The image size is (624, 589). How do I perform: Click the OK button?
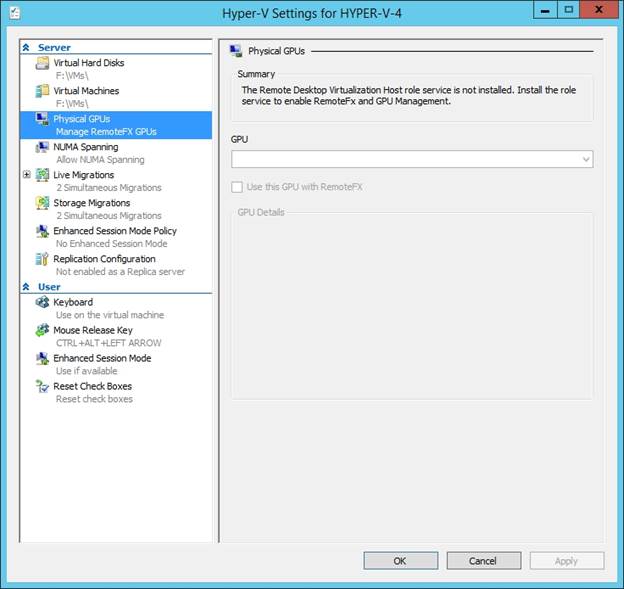tap(400, 561)
